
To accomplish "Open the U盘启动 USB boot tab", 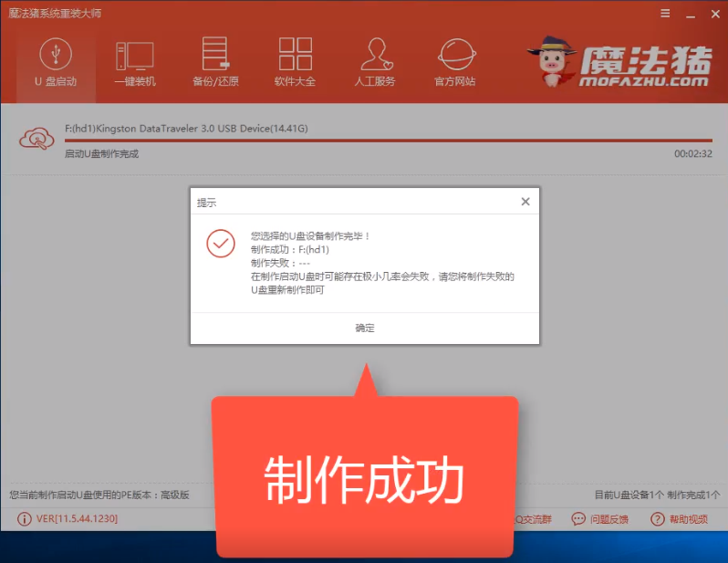I will (55, 62).
